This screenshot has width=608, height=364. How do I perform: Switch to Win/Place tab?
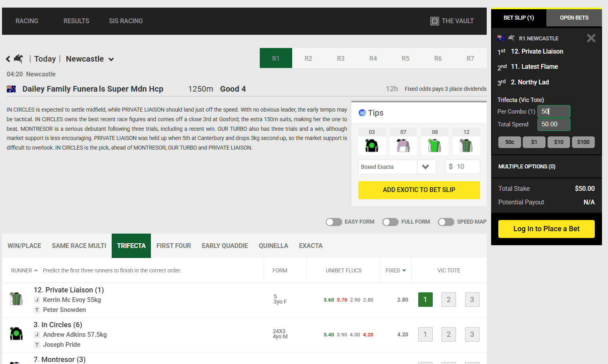(24, 246)
